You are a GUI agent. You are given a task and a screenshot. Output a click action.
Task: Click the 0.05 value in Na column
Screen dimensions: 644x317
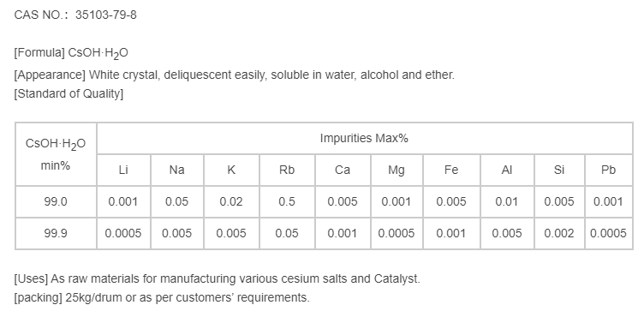click(177, 201)
